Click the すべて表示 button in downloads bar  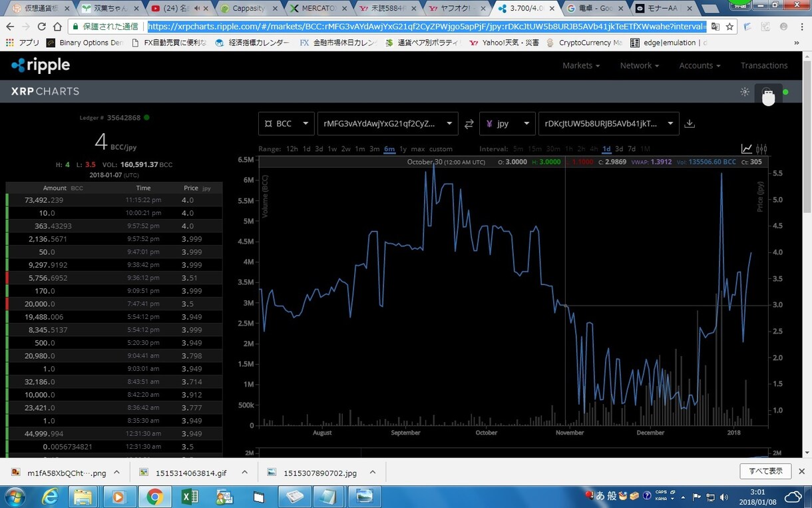click(x=765, y=471)
